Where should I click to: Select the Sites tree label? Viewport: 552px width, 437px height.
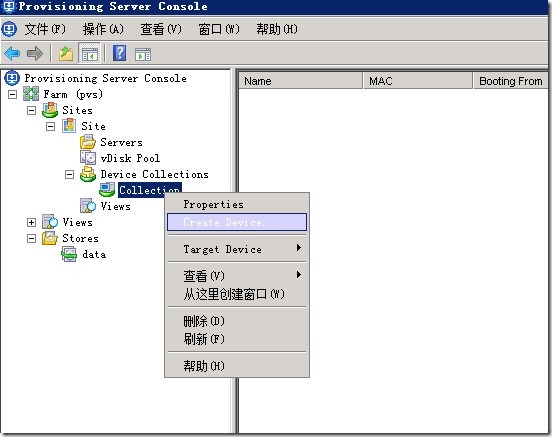point(77,110)
